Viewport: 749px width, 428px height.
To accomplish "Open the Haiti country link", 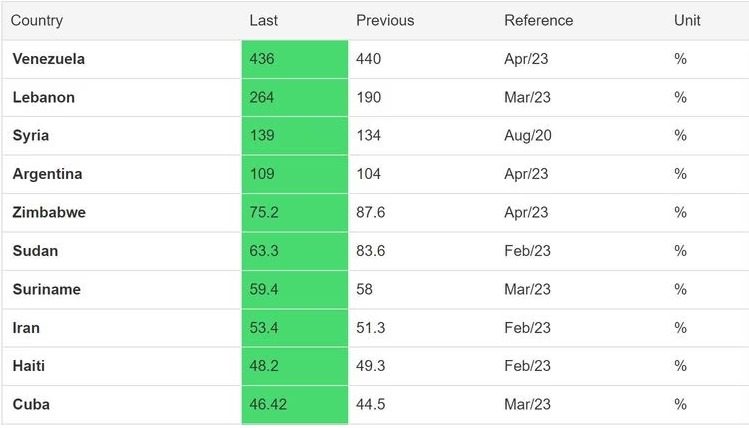I will tap(29, 366).
